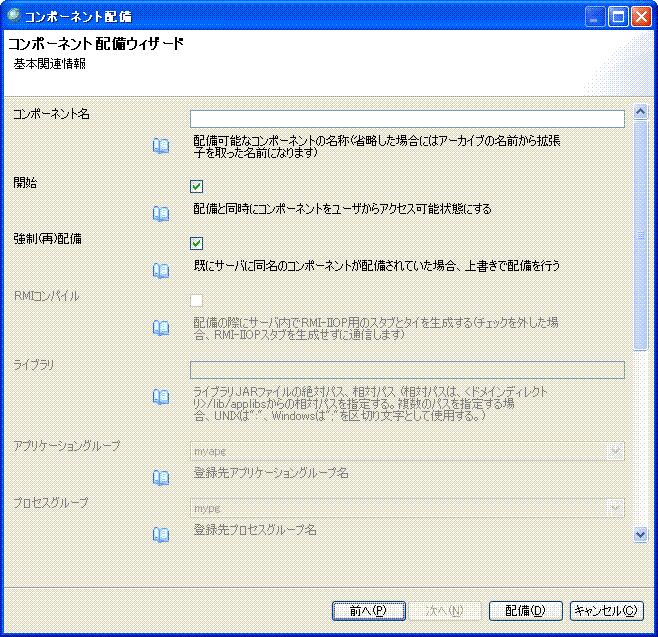Click the 配備(D) deploy button
The height and width of the screenshot is (637, 658).
[x=524, y=610]
